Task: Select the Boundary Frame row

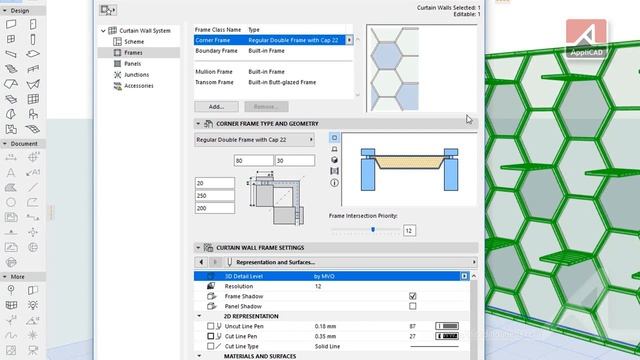Action: (x=273, y=51)
